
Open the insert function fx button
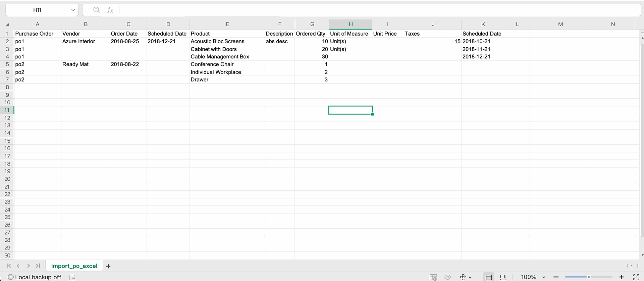click(x=110, y=10)
